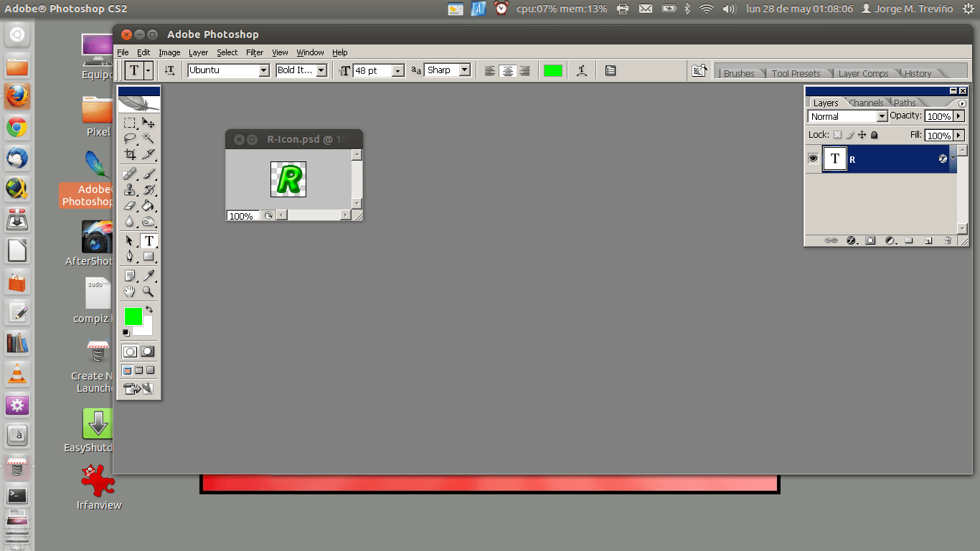Select the Healing Brush tool

[130, 174]
